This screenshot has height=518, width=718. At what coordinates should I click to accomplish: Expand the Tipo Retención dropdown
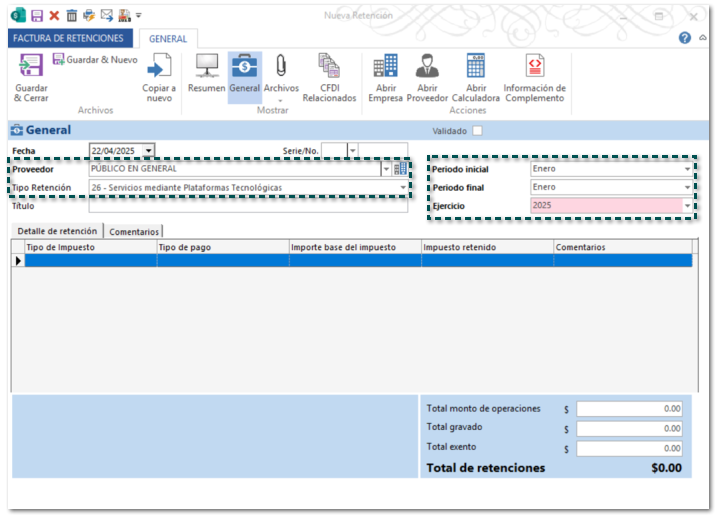(x=404, y=187)
